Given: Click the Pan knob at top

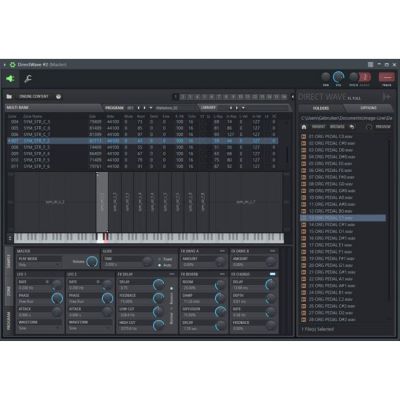Looking at the screenshot, I should [326, 78].
